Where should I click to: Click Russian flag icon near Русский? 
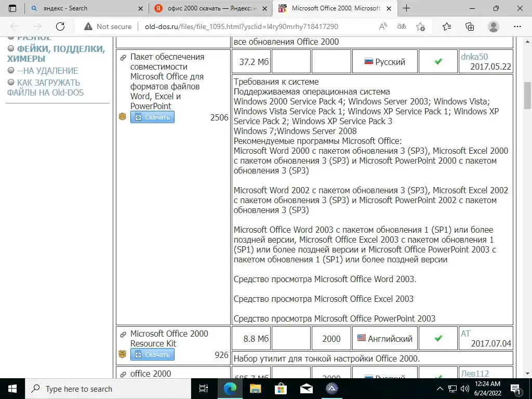tap(369, 61)
